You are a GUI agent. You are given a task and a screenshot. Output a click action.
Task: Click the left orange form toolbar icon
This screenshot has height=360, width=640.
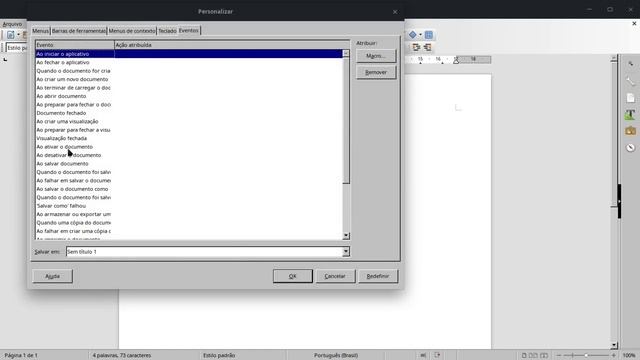(416, 47)
